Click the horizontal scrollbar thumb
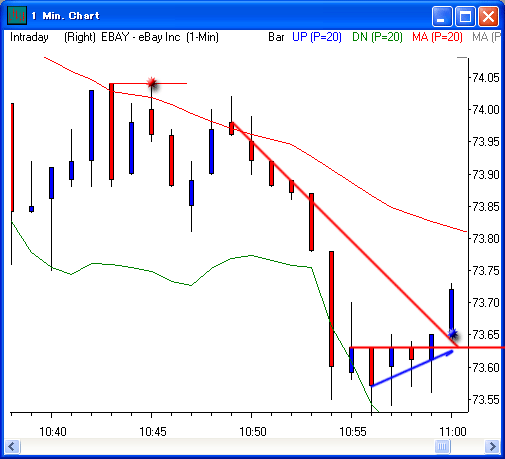The image size is (505, 459). click(442, 446)
